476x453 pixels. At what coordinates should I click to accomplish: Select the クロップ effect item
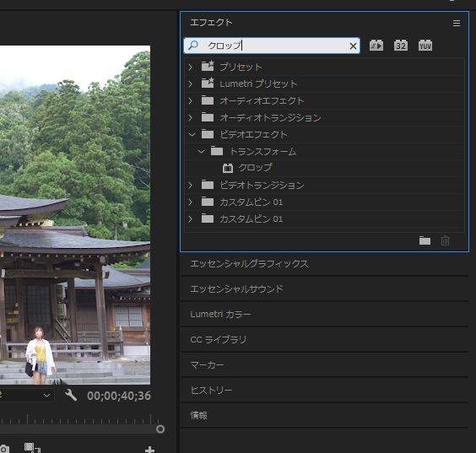tap(255, 168)
